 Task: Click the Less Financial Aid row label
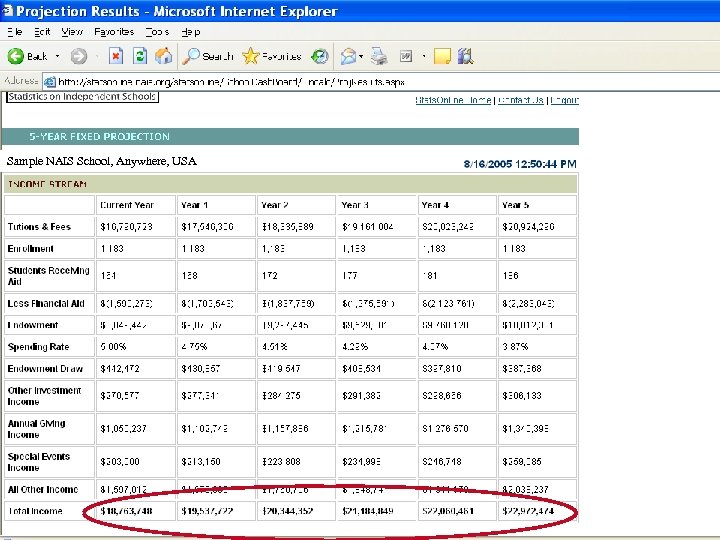pyautogui.click(x=46, y=304)
